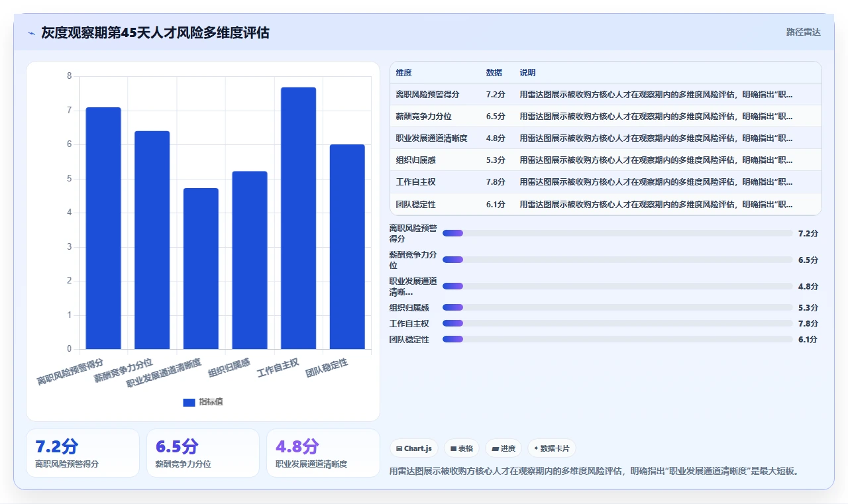Click the 离职风险预警得分 bar in the chart
Image resolution: width=848 pixels, height=504 pixels.
click(103, 228)
